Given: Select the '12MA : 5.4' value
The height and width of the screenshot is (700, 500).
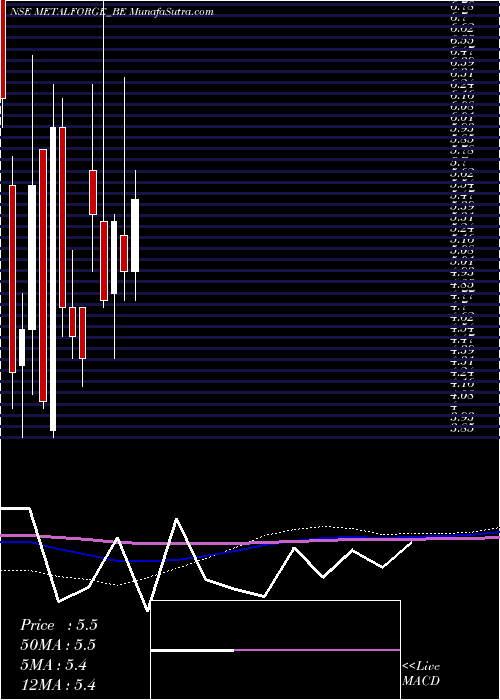Looking at the screenshot, I should 58,685.
